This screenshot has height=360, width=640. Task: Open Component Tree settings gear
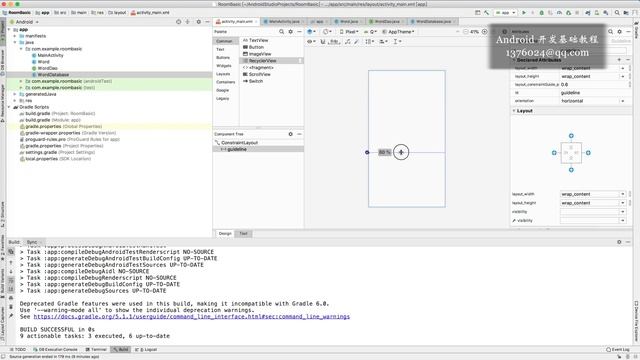(291, 134)
